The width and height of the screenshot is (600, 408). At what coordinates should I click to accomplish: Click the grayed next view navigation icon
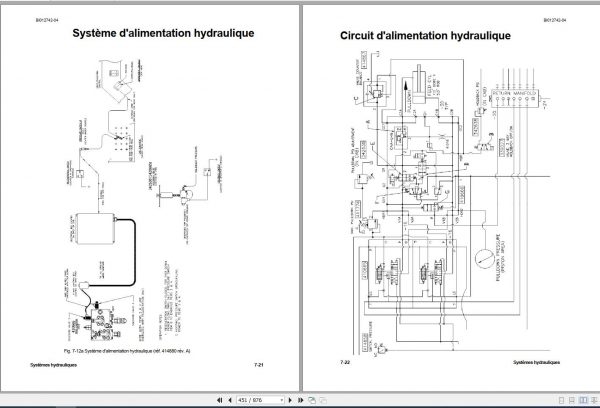point(323,400)
